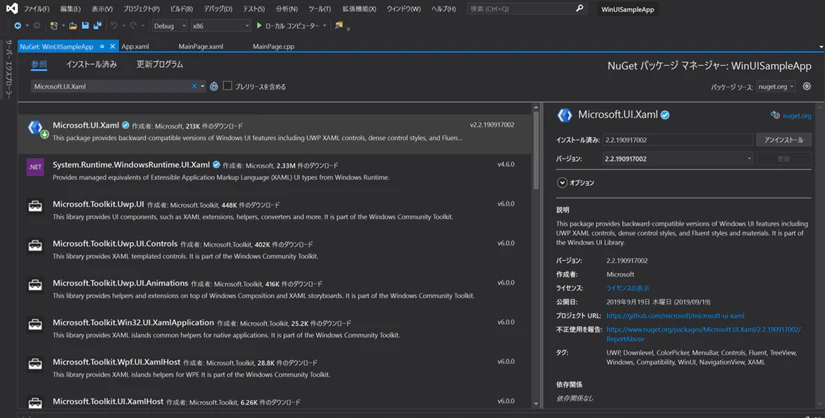Open the document tabs overflow dropdown

[821, 47]
